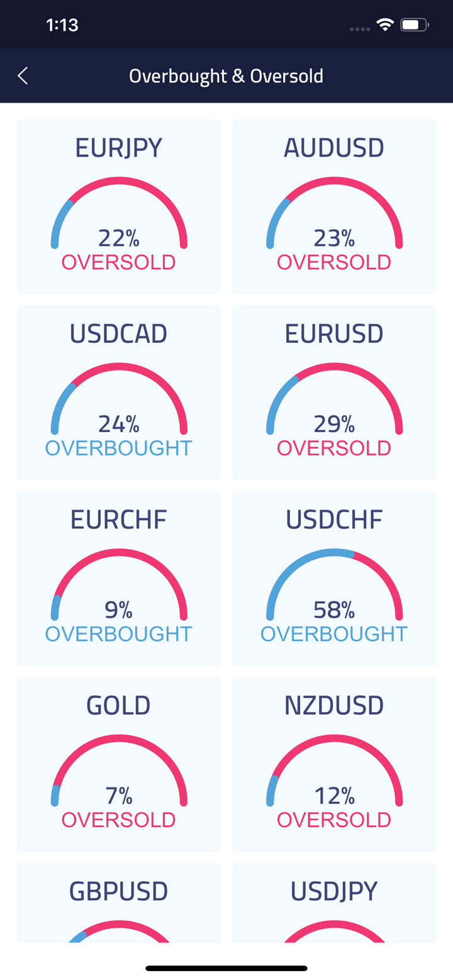Open the EURJPY card title
Image resolution: width=453 pixels, height=980 pixels.
119,148
